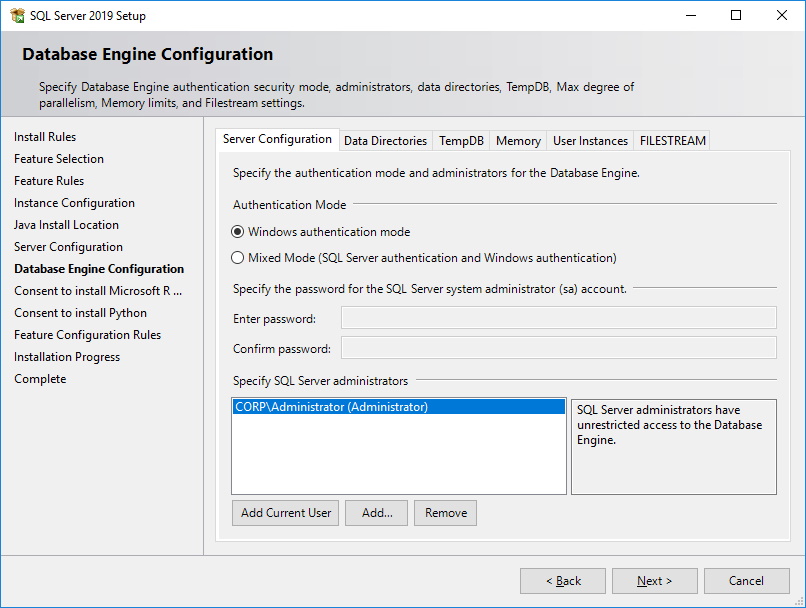Screen dimensions: 806x608
Task: Click the SQL Server administrators description box
Action: [673, 447]
